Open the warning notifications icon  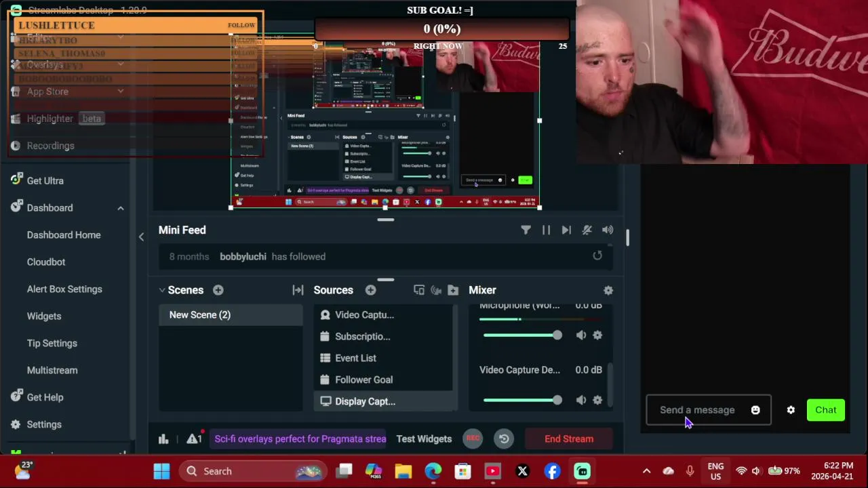pyautogui.click(x=194, y=439)
